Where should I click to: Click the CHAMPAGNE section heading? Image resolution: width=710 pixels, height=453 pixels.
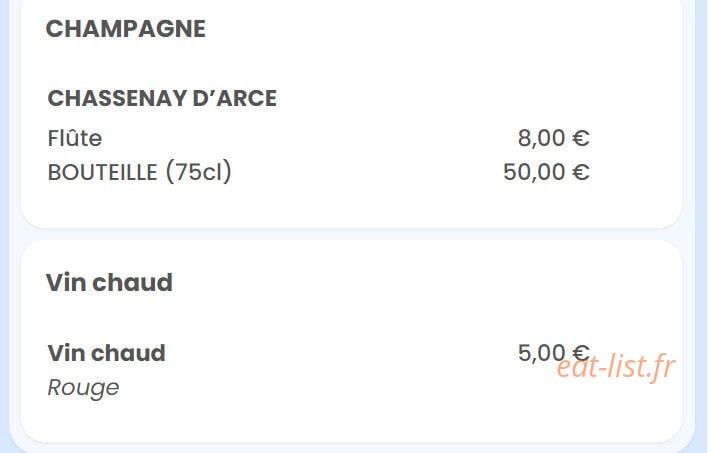pyautogui.click(x=125, y=29)
